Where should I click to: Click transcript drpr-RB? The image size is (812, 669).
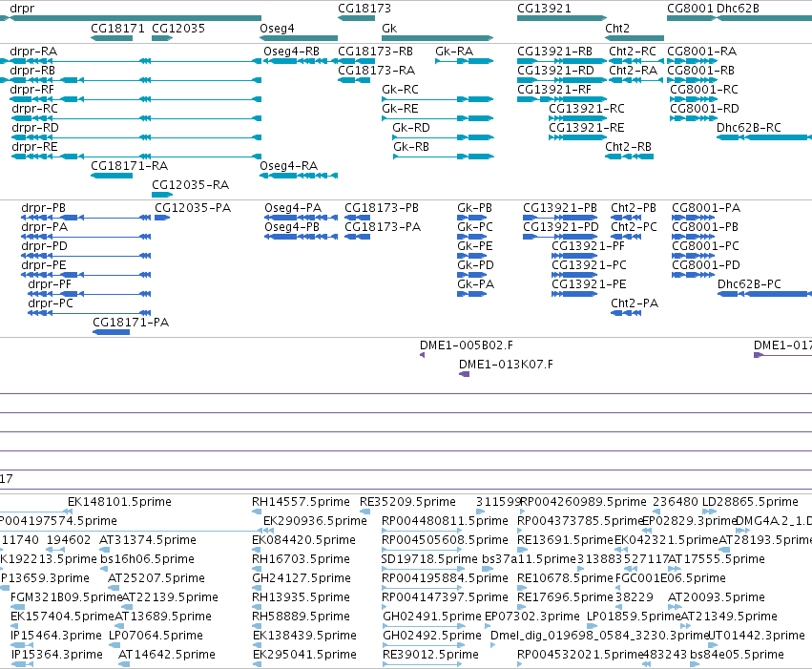(x=32, y=71)
